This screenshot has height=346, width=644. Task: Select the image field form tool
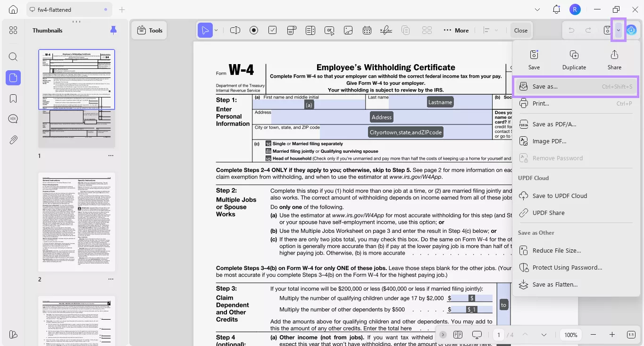pos(348,30)
